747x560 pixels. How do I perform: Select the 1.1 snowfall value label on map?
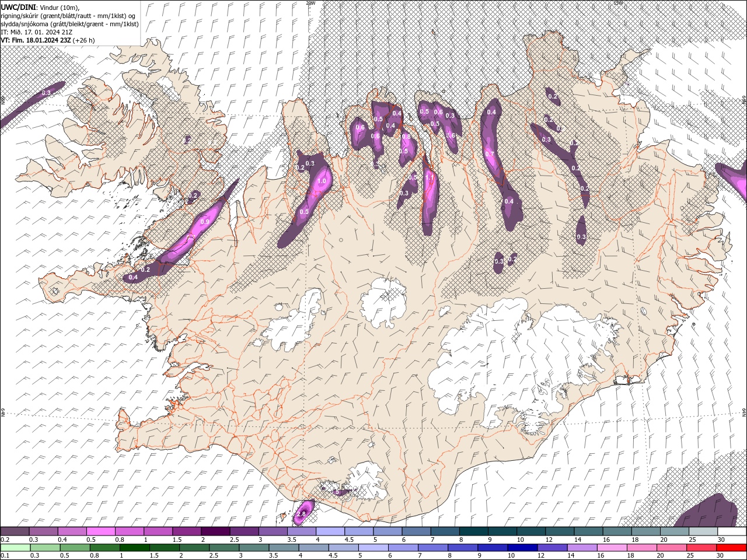click(x=430, y=177)
